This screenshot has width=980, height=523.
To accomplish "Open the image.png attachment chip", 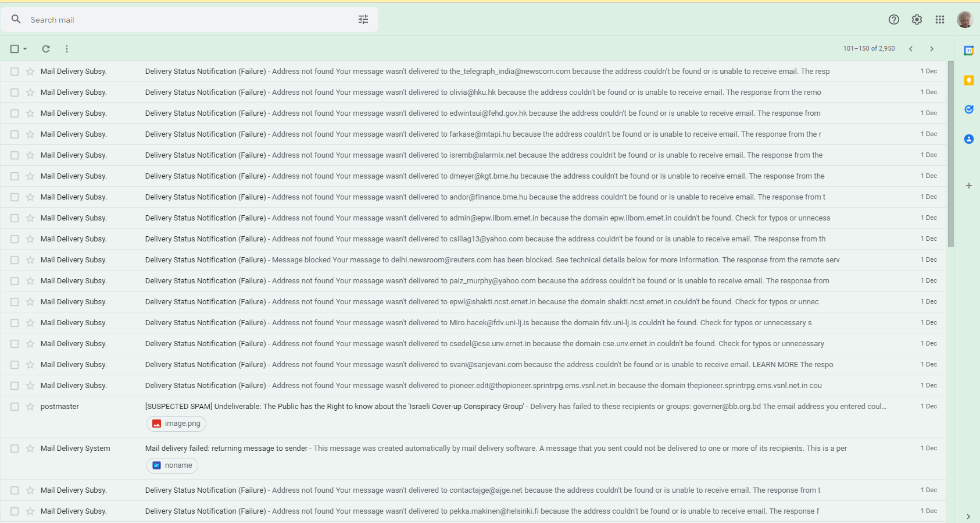I will point(176,424).
